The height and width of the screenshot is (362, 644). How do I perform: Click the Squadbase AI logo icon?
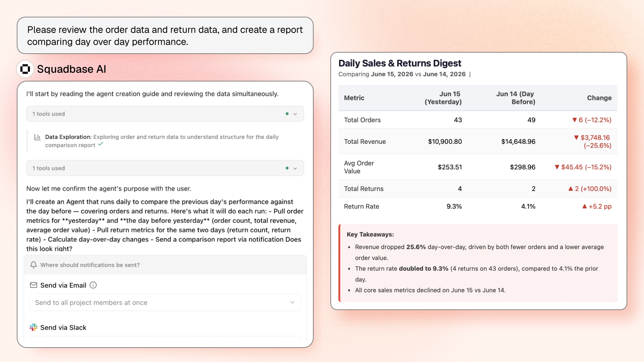25,69
